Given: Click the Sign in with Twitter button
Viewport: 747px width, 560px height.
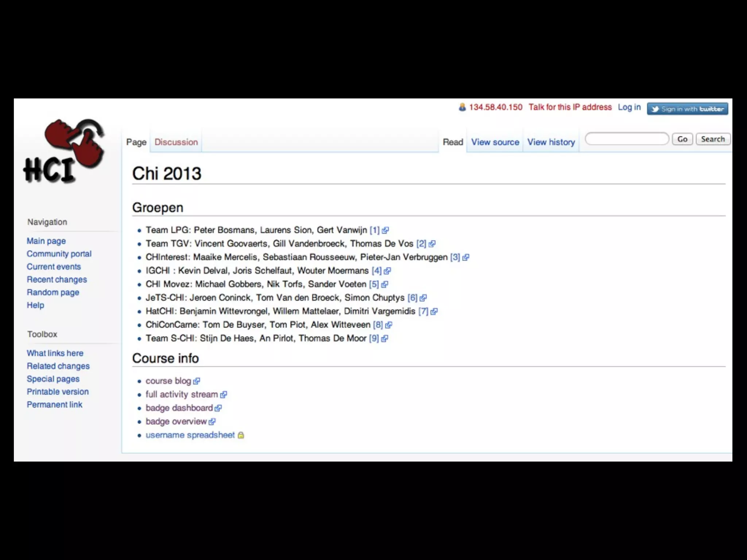Looking at the screenshot, I should pos(687,109).
